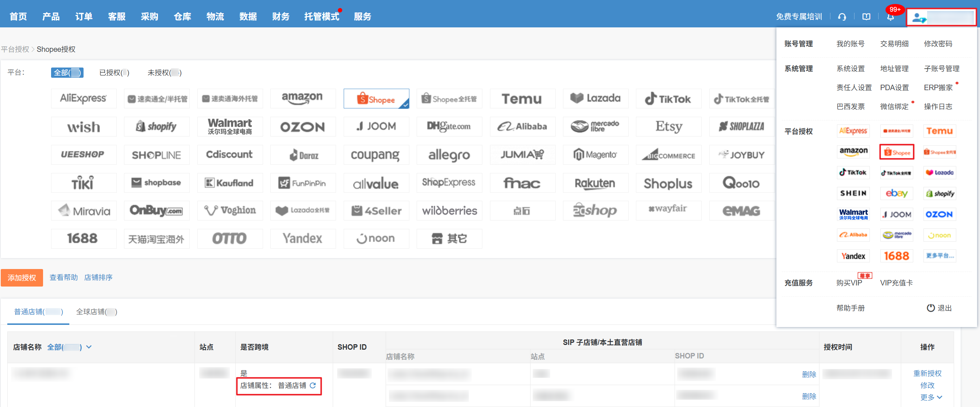This screenshot has height=407, width=980.
Task: Open 更多平台 in platform authorization panel
Action: (939, 256)
